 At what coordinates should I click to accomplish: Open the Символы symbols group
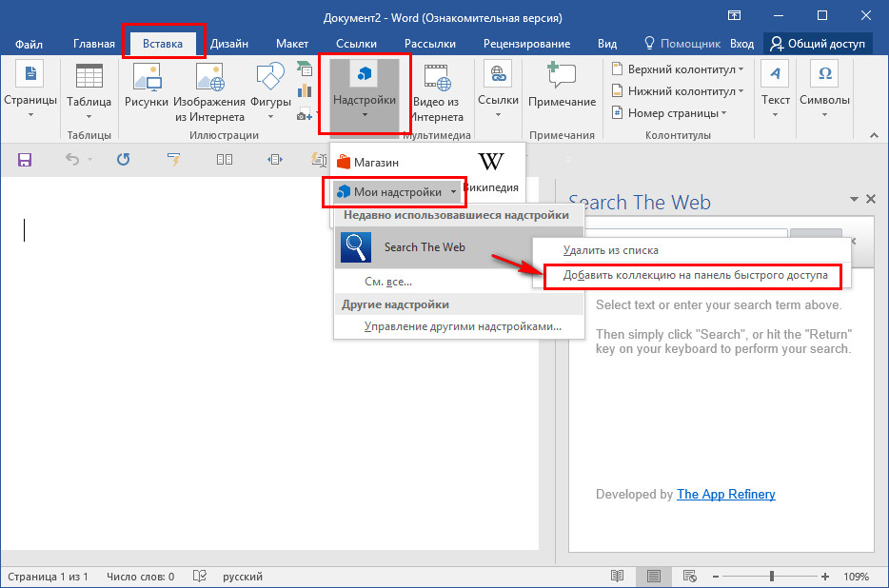[824, 89]
